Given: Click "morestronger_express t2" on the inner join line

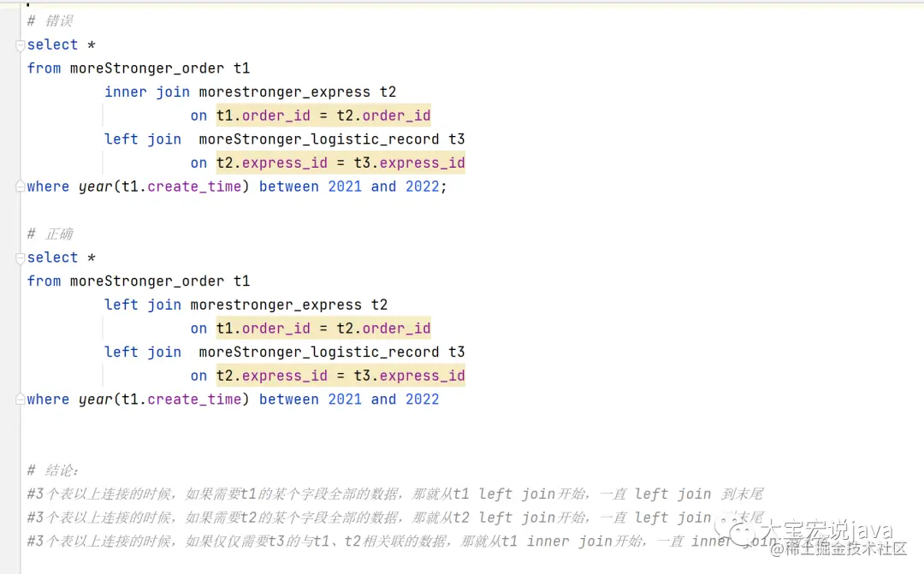Looking at the screenshot, I should click(298, 92).
